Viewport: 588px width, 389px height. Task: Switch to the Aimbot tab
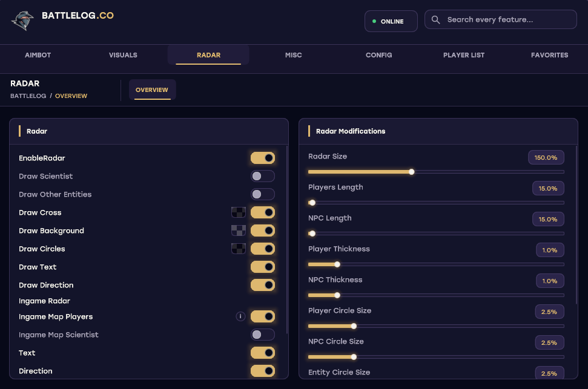pos(38,55)
